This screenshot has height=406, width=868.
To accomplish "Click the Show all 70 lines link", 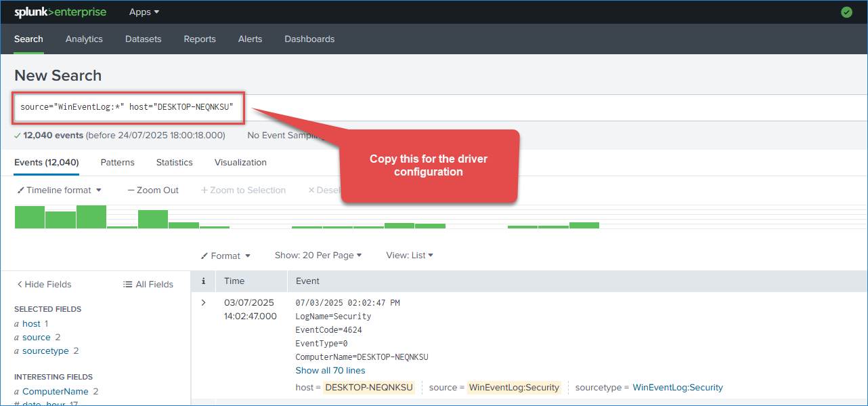I will point(330,371).
